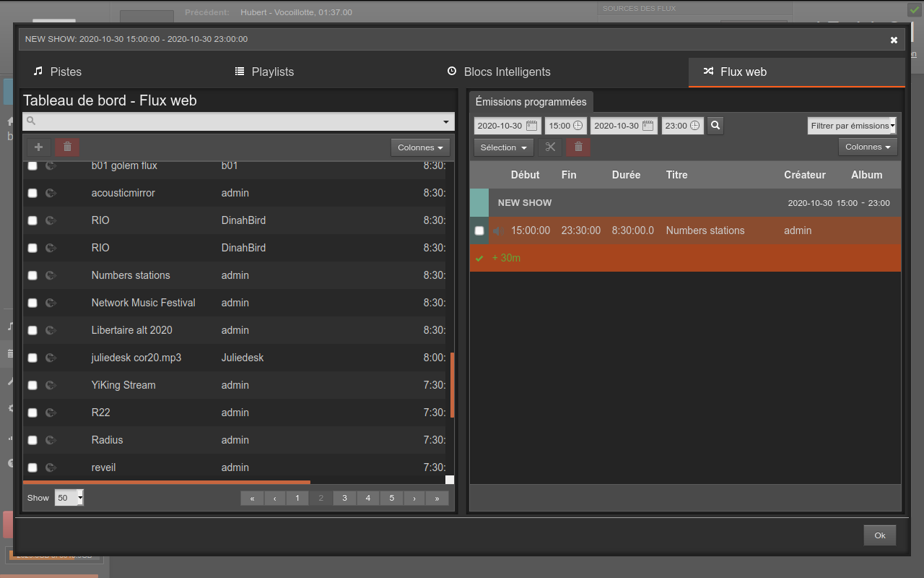Expand the Sélection dropdown menu
The height and width of the screenshot is (578, 924).
point(503,147)
